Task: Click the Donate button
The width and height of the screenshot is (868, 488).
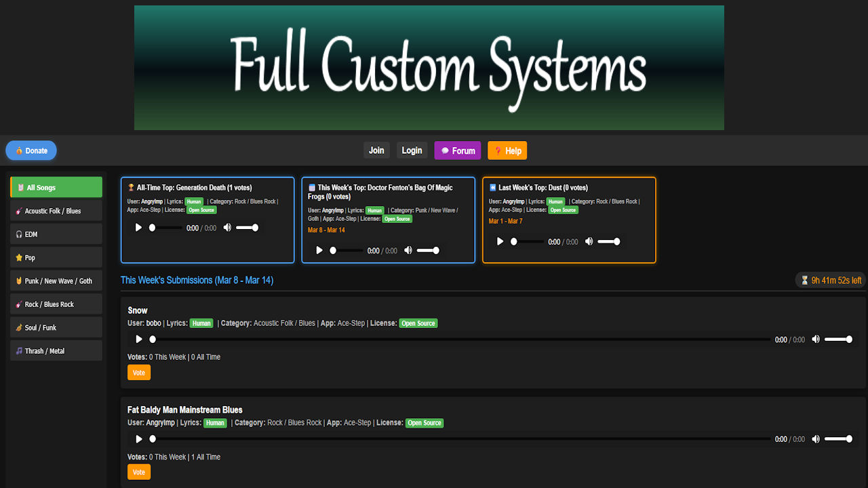Action: pos(31,150)
